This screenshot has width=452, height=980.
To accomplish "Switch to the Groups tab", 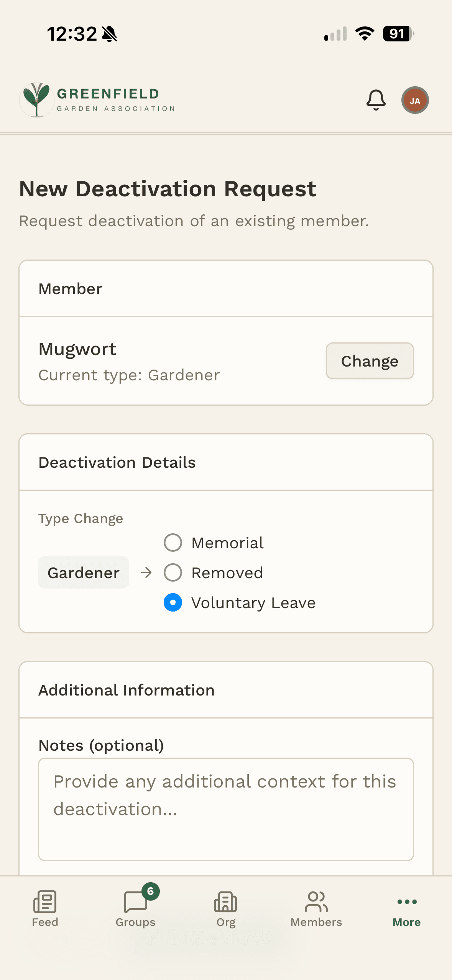I will (x=135, y=909).
